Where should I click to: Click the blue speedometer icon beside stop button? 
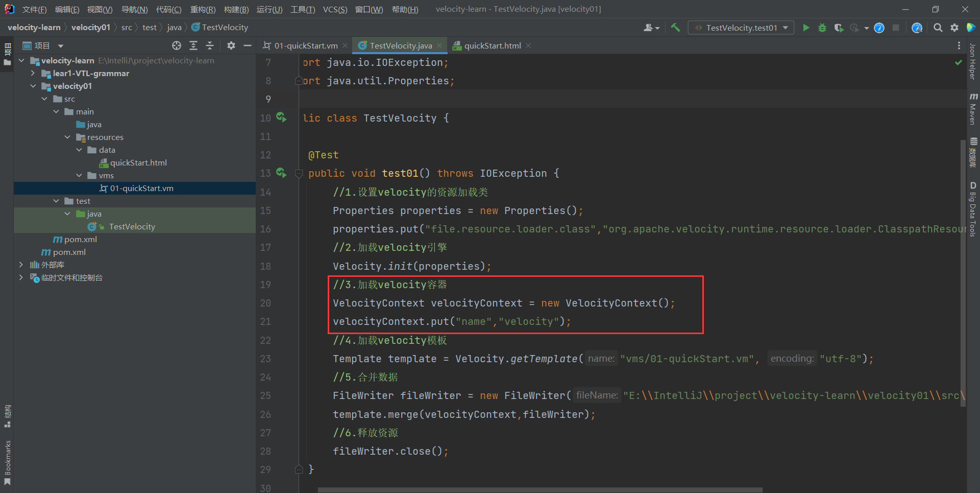(879, 28)
